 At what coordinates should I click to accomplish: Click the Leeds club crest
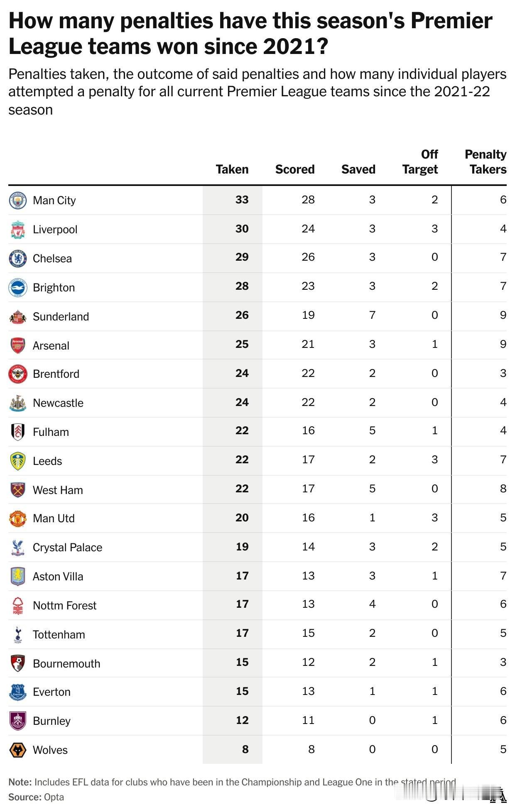click(18, 461)
